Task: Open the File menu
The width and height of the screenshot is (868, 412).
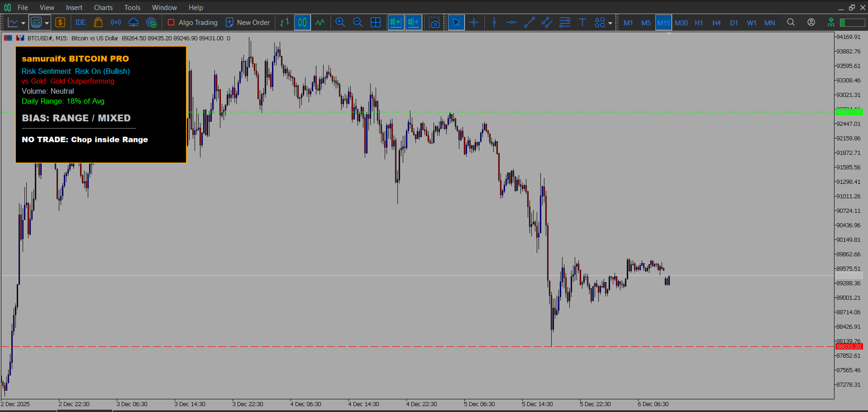Action: [23, 8]
